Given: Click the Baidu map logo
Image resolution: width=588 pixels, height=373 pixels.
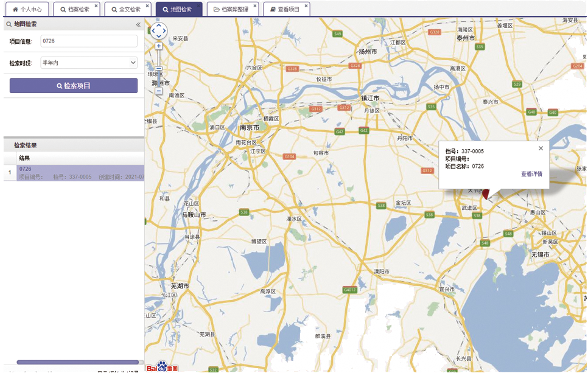Looking at the screenshot, I should (161, 367).
